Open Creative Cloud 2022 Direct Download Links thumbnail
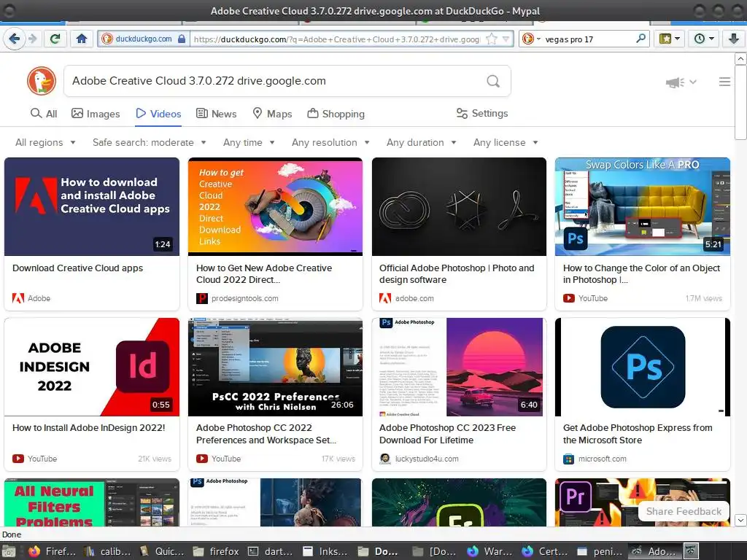 pos(275,206)
